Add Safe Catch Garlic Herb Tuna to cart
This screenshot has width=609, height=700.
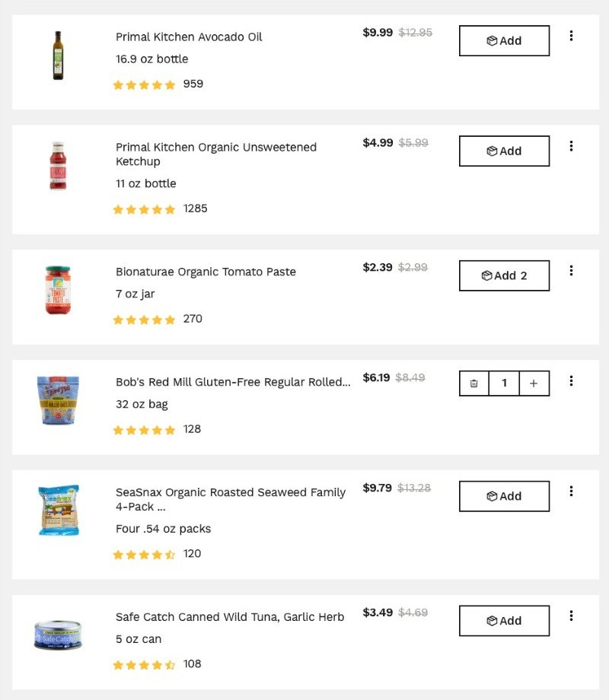tap(504, 621)
